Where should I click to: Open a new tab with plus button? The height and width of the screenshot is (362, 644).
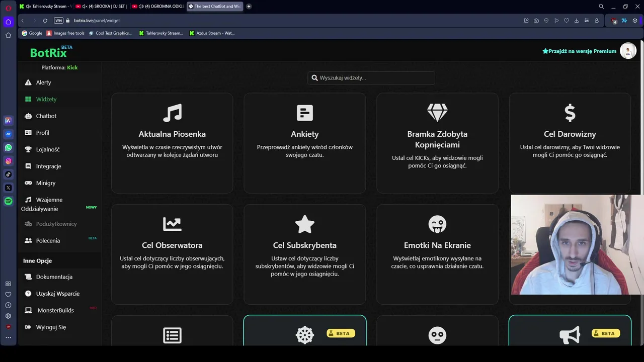point(249,7)
